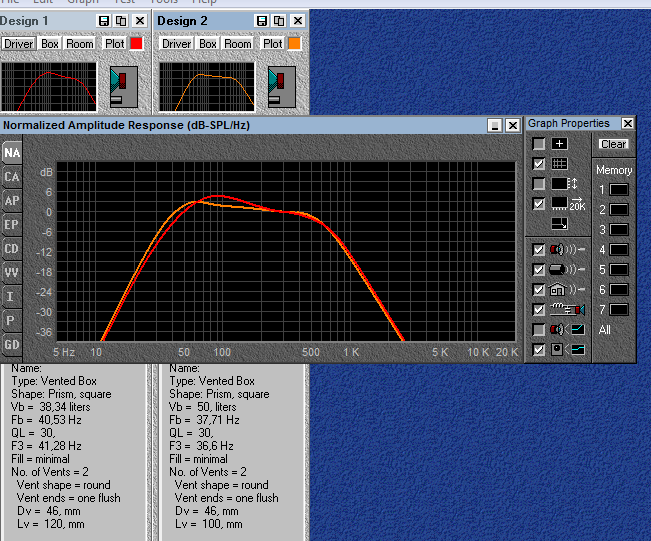Enable the crosshair cursor checkbox
The image size is (651, 541).
pos(539,144)
